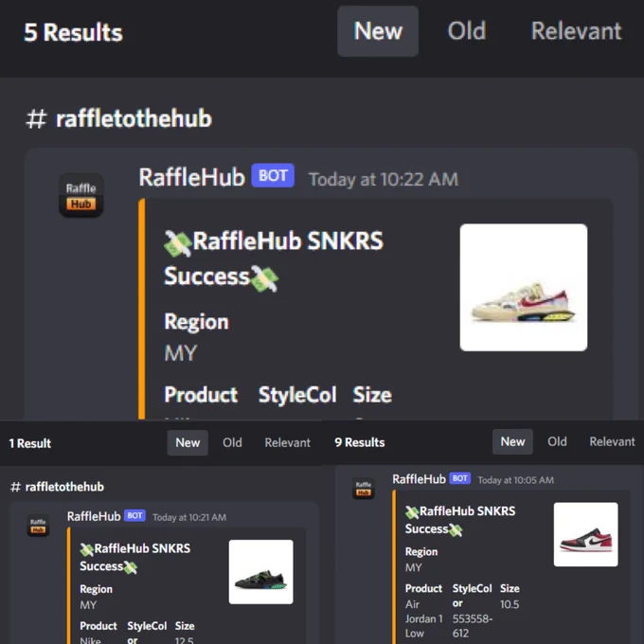Screen dimensions: 644x644
Task: Click RaffleHub avatar on 10:22 AM message
Action: pos(81,195)
